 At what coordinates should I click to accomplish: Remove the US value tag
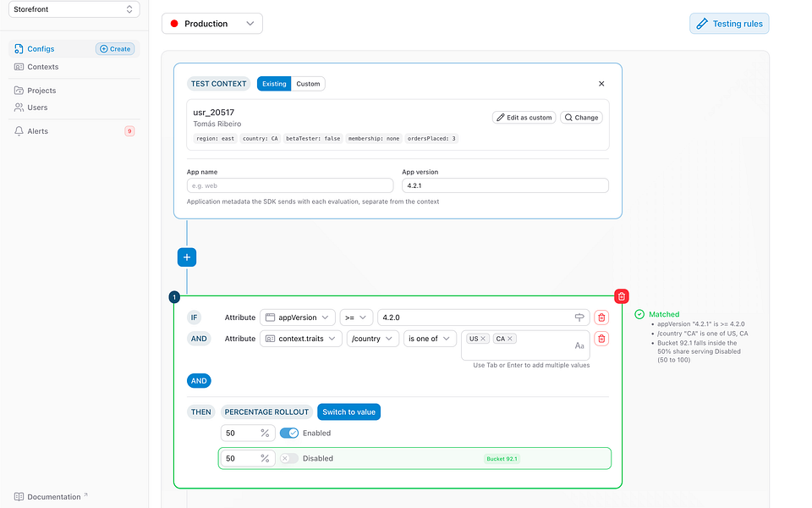coord(483,339)
